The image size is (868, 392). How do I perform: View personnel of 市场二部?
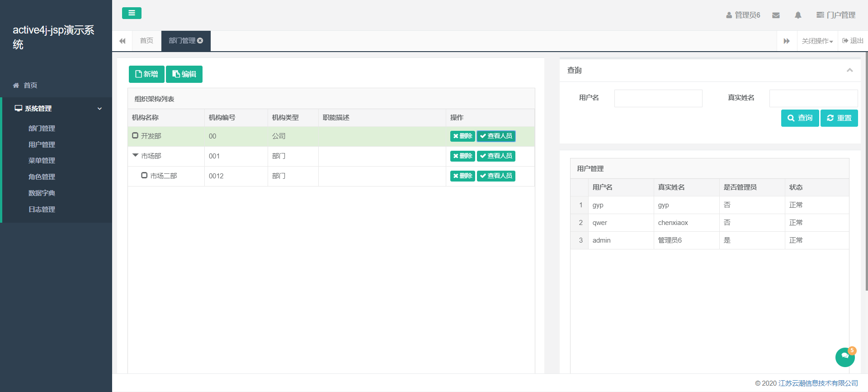click(496, 176)
